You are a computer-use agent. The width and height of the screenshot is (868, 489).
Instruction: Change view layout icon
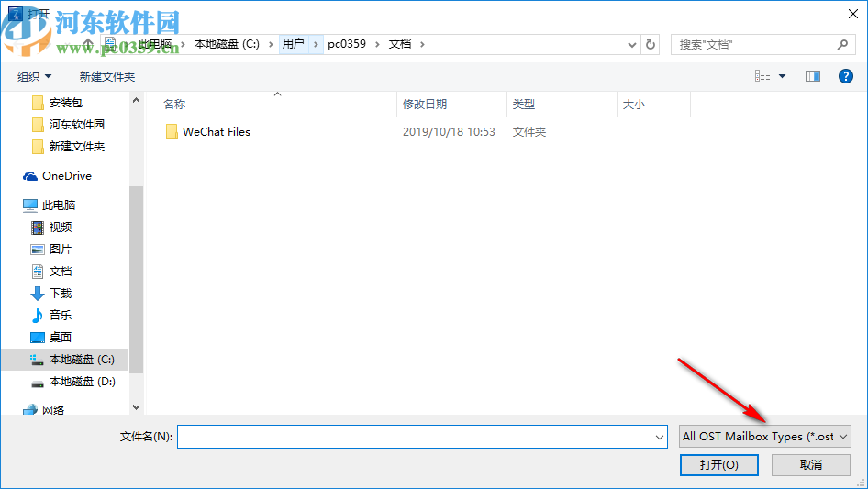[762, 76]
